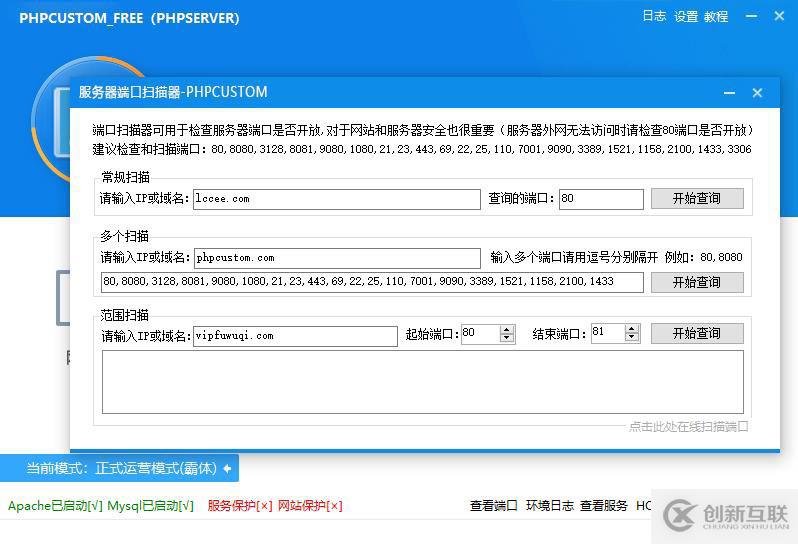Click the 当前模式 mode switch arrow icon
This screenshot has height=544, width=798.
(227, 468)
